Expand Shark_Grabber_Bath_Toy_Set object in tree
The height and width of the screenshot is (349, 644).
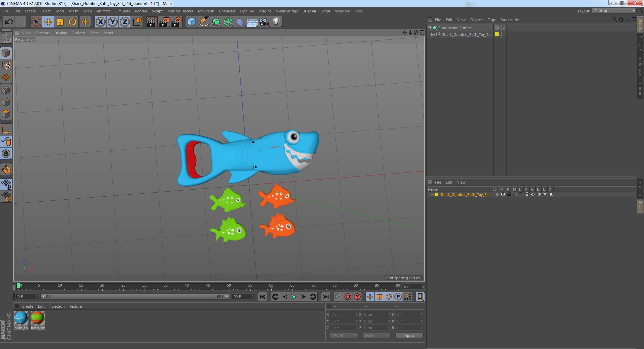coord(433,34)
